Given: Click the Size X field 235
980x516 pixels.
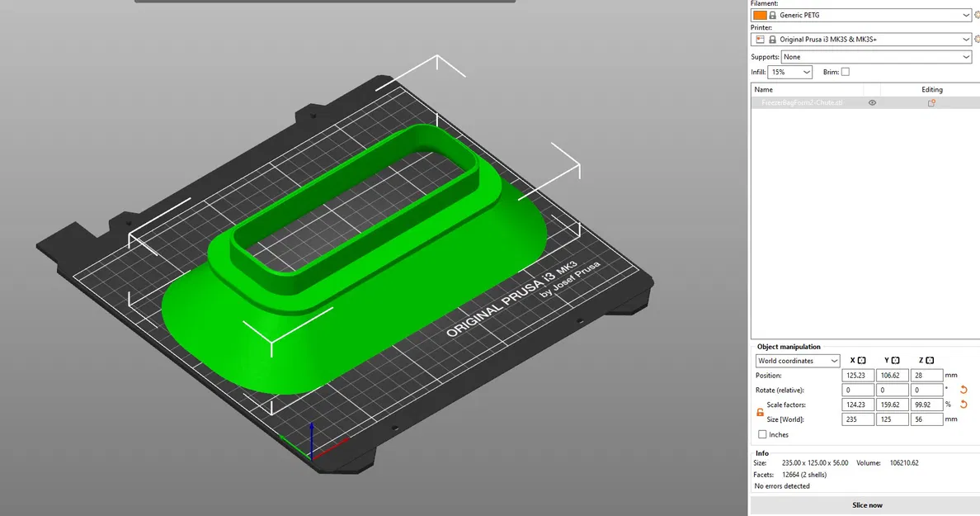Looking at the screenshot, I should click(858, 419).
